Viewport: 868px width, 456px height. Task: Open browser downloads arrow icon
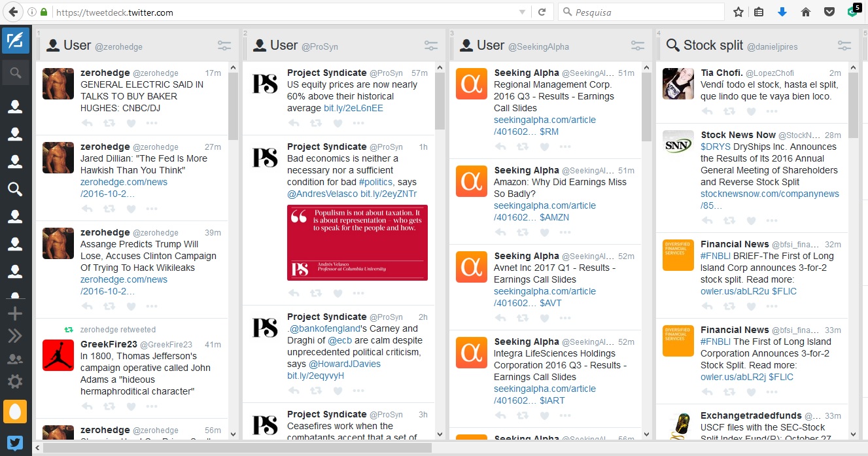click(x=782, y=12)
